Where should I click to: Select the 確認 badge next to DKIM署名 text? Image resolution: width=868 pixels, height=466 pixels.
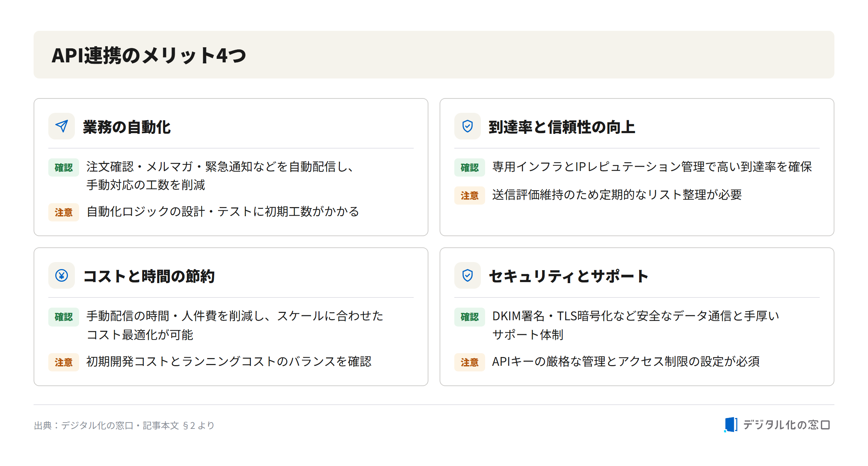470,317
